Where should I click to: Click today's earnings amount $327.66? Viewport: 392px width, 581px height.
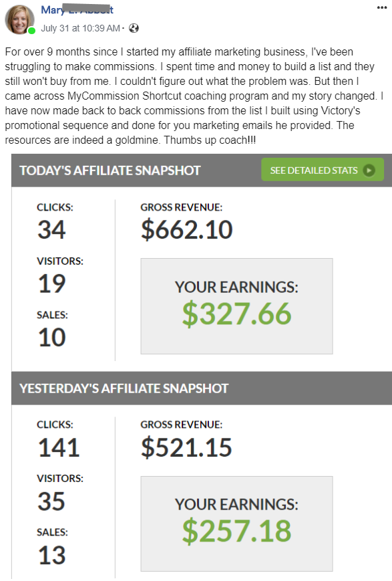pos(237,314)
